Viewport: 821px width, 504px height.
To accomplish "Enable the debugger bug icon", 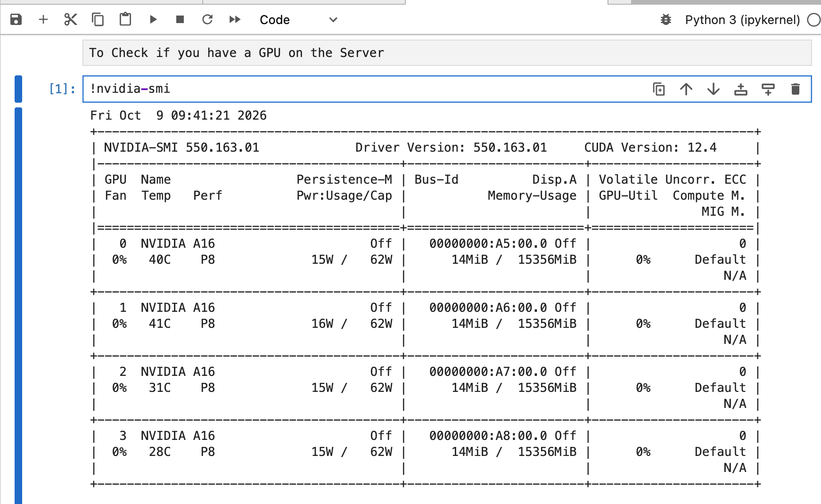I will [x=666, y=20].
